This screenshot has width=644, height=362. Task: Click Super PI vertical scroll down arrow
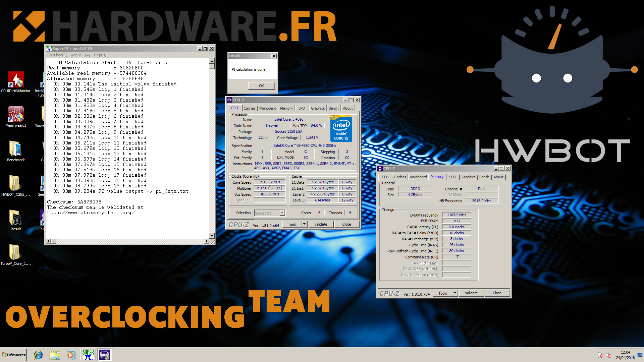[212, 236]
